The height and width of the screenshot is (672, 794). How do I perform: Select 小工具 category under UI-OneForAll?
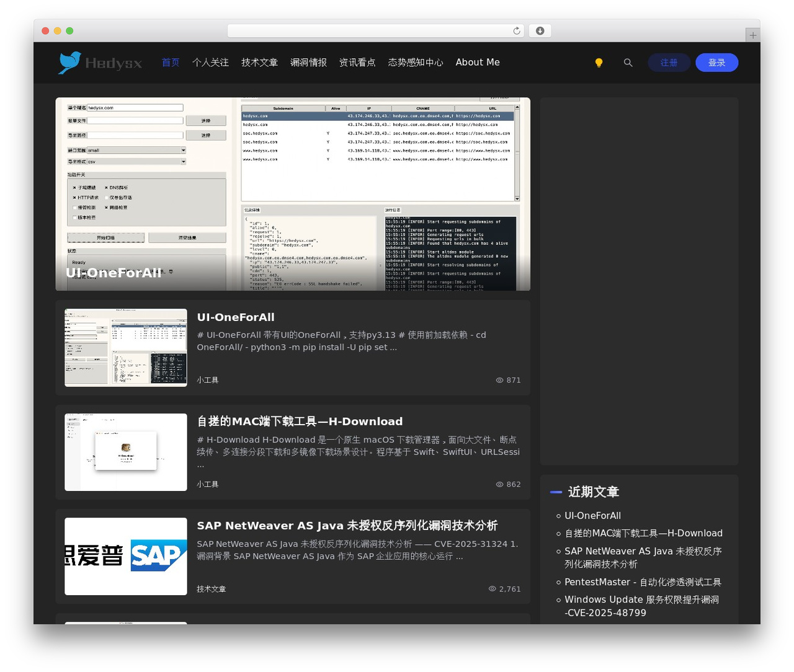click(x=208, y=380)
